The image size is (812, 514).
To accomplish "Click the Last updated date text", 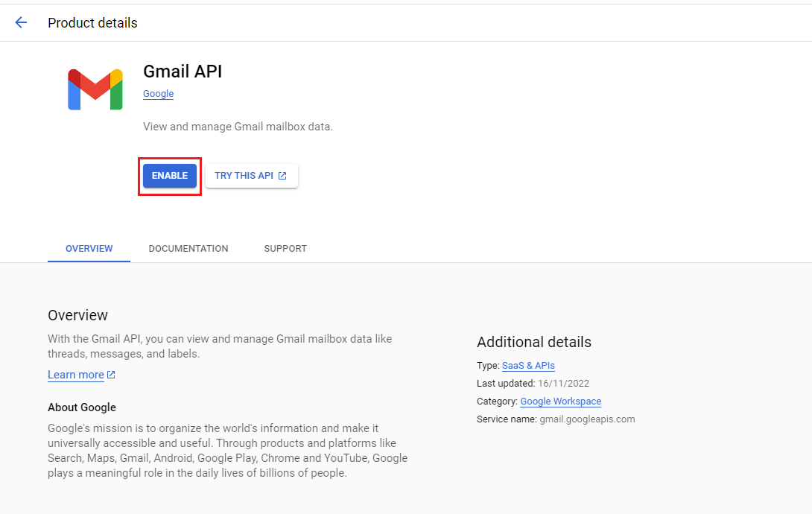I will (563, 384).
